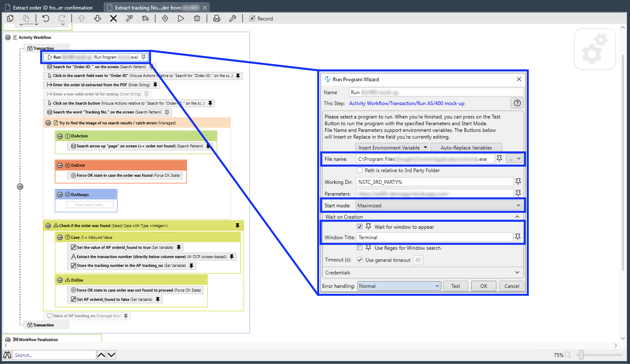
Task: Open the Start mode Maximized dropdown
Action: coord(439,205)
